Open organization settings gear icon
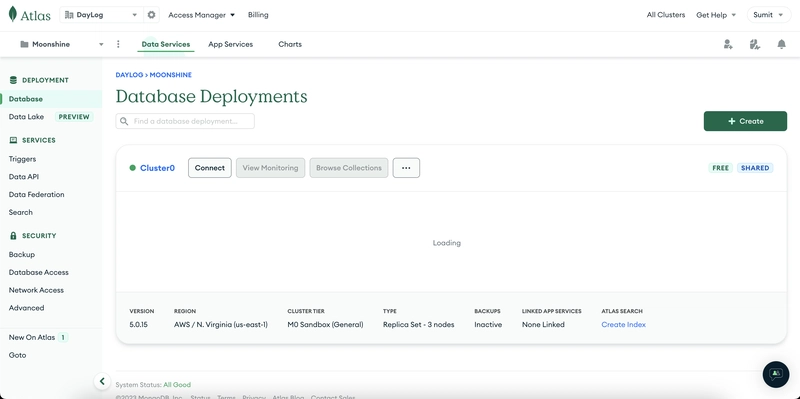Viewport: 800px width, 399px height. [x=152, y=15]
